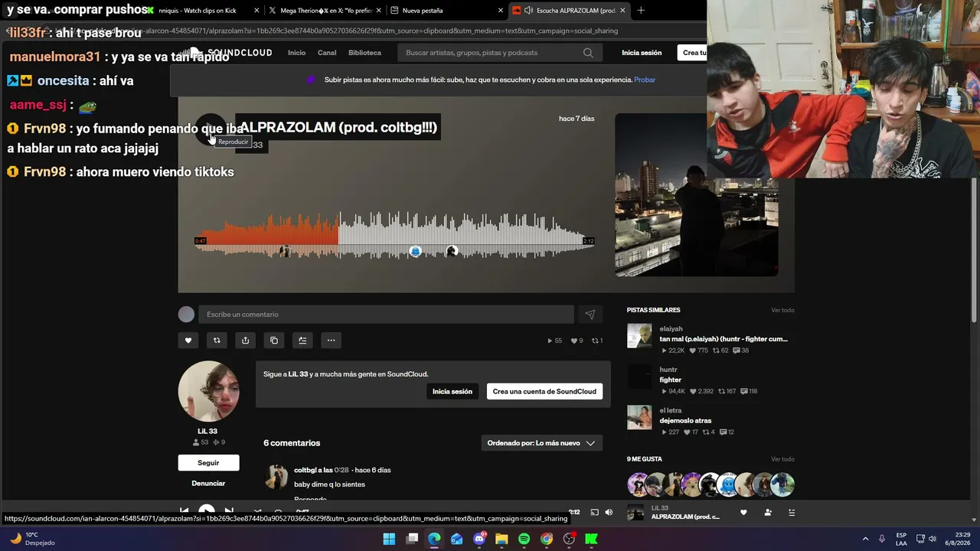Focus the 'Escribe un comentario' field
Viewport: 980px width, 551px height.
(x=386, y=315)
